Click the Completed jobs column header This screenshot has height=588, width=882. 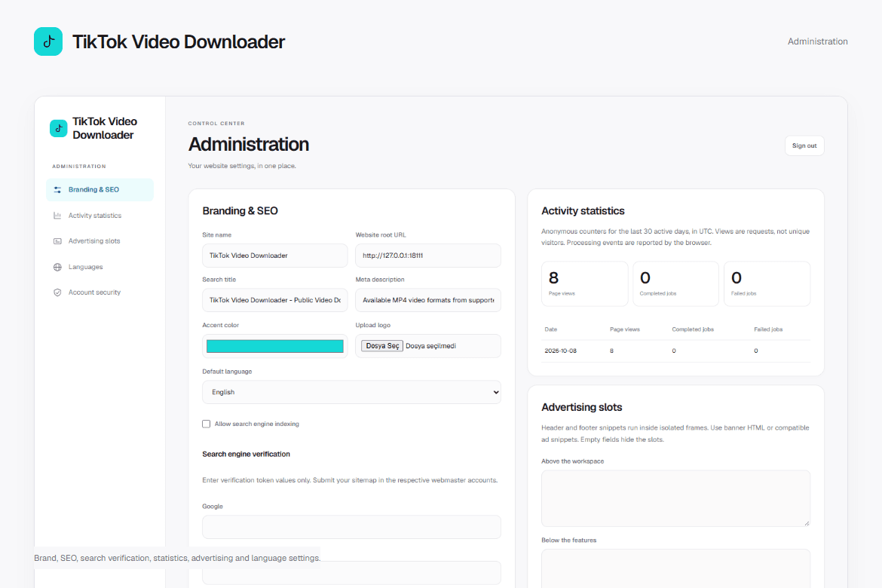point(693,329)
